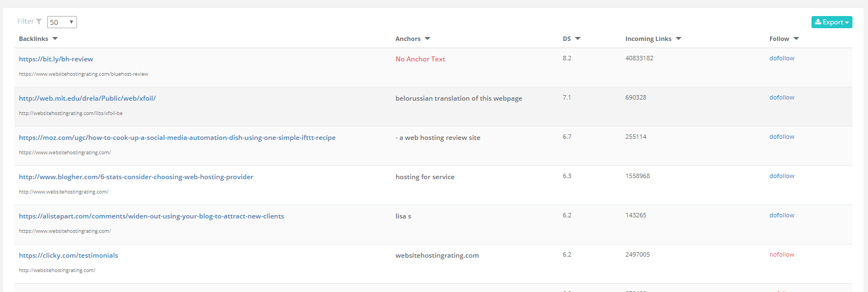Open the alistapart.com comments backlink

[151, 216]
